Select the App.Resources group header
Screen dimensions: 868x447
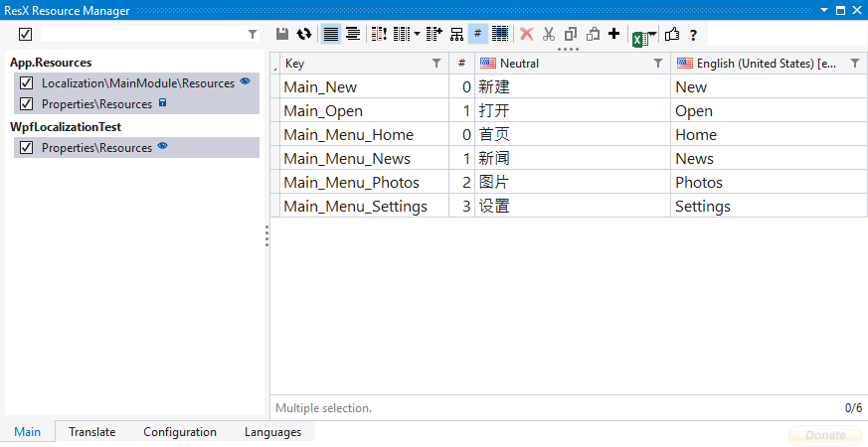point(51,63)
